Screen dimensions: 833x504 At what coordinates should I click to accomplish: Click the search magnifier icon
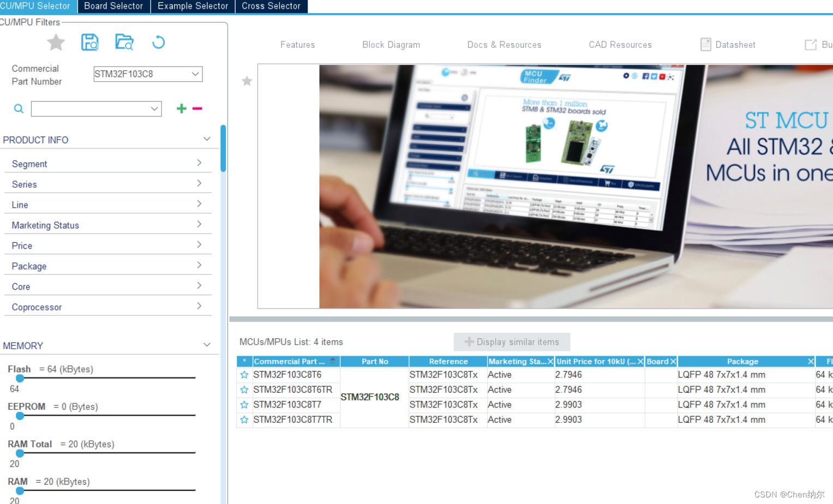[x=19, y=109]
